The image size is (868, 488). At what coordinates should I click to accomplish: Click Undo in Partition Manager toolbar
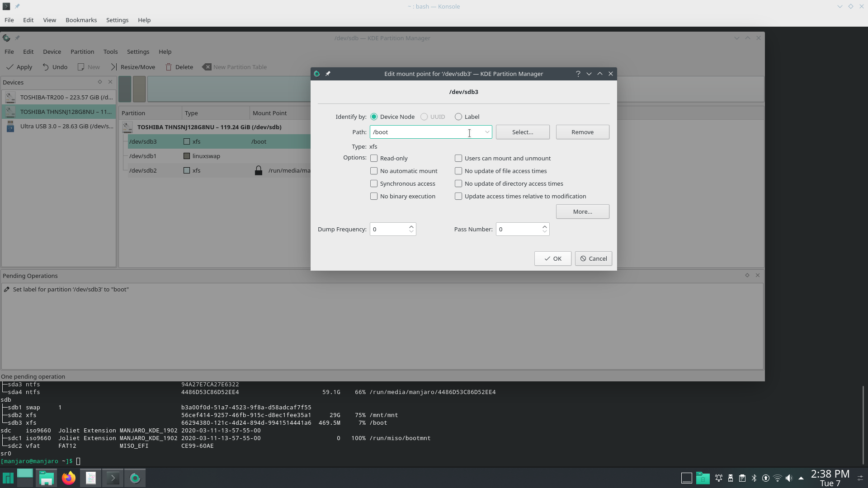(55, 67)
